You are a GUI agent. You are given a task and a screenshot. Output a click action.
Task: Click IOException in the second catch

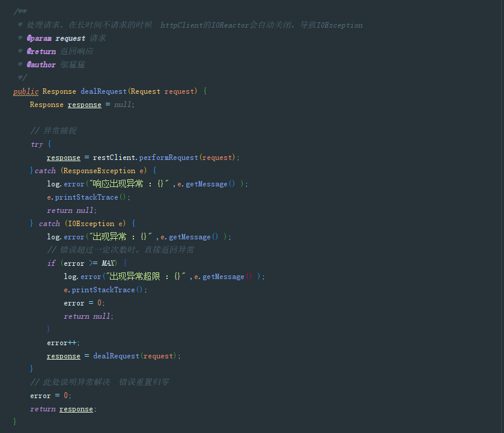coord(91,224)
